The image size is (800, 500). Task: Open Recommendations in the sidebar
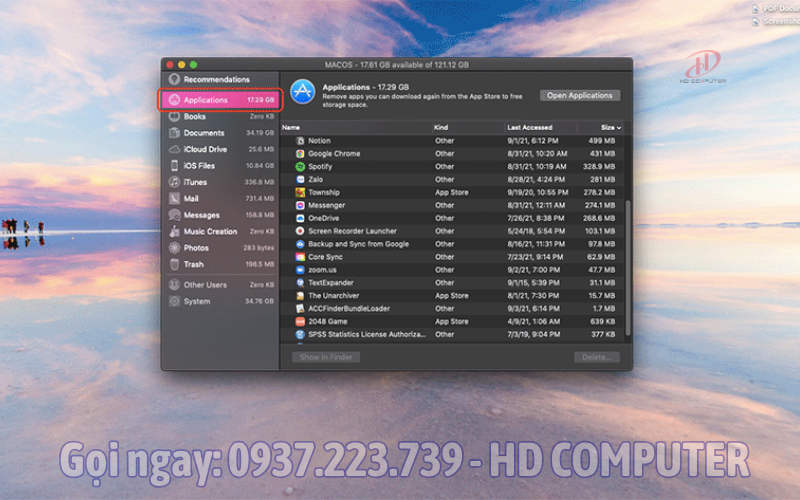(x=216, y=79)
